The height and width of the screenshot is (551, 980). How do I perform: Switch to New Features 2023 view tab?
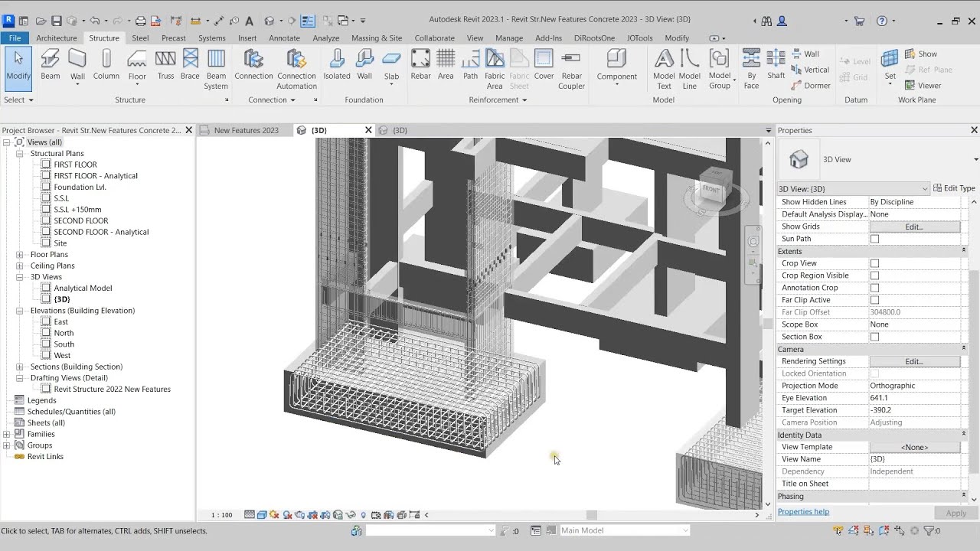click(246, 130)
